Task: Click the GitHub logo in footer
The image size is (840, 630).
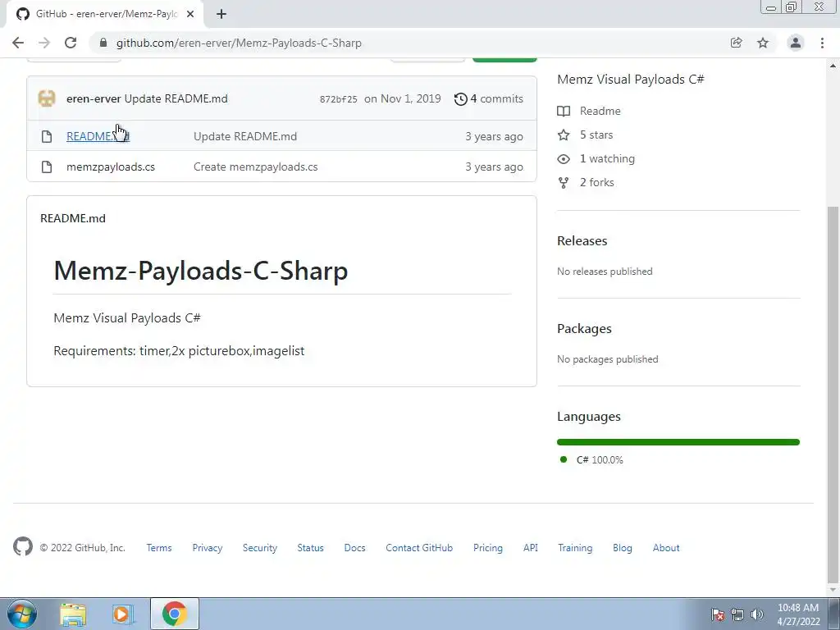Action: coord(22,546)
